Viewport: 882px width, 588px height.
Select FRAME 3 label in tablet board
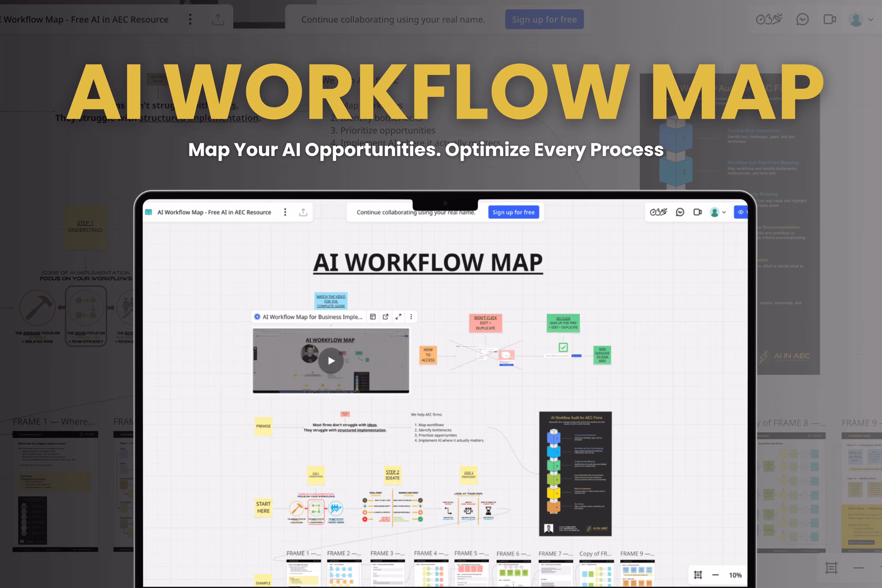[x=387, y=554]
